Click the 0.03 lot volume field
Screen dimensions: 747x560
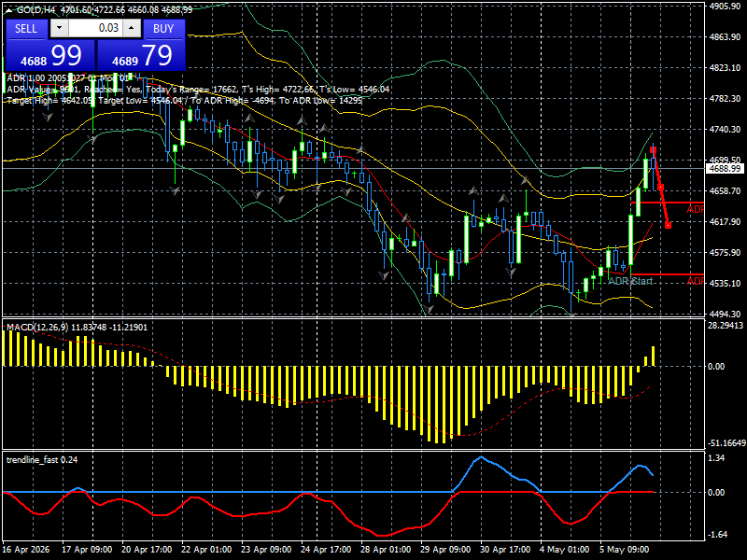(x=95, y=28)
